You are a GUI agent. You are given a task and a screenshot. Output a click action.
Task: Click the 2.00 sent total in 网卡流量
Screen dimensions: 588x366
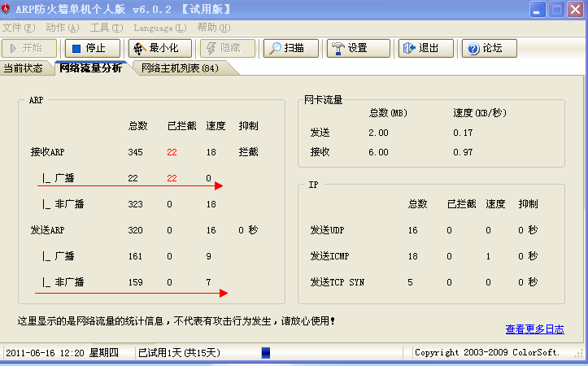(x=378, y=133)
